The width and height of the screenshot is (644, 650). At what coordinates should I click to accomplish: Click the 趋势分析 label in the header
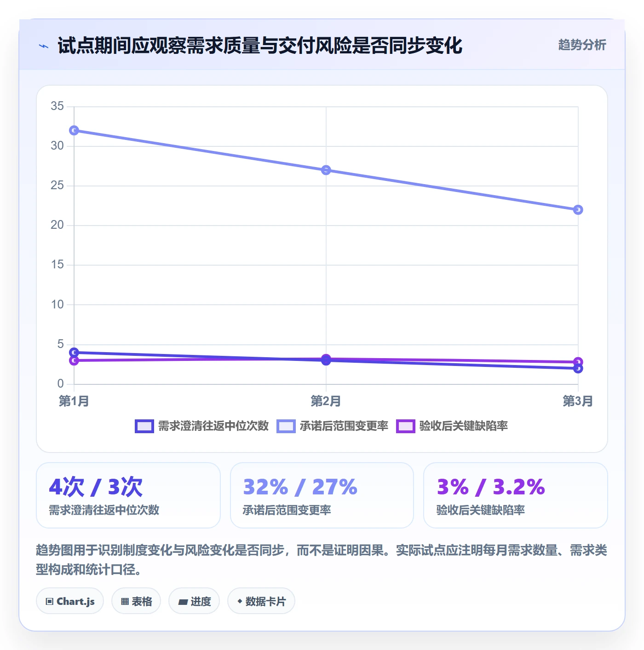[582, 45]
